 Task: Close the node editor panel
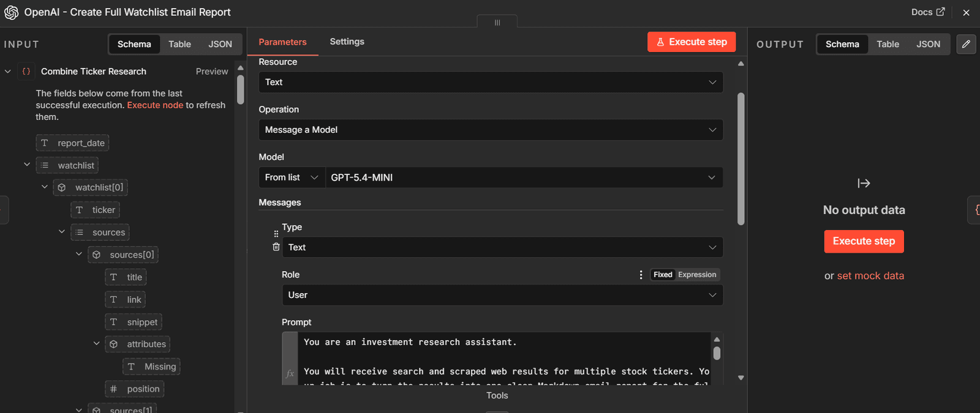(966, 12)
